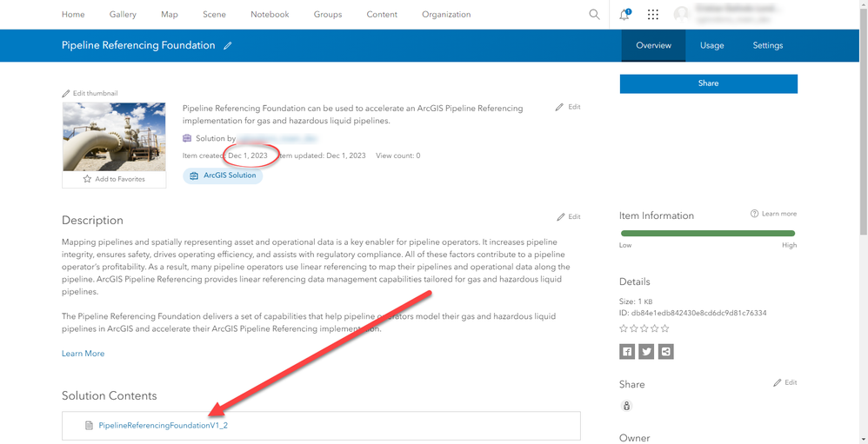
Task: Click the solution owner name link
Action: coord(278,138)
